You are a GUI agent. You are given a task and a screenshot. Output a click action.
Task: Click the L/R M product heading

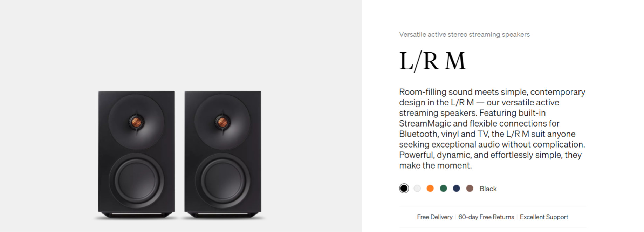(x=432, y=61)
